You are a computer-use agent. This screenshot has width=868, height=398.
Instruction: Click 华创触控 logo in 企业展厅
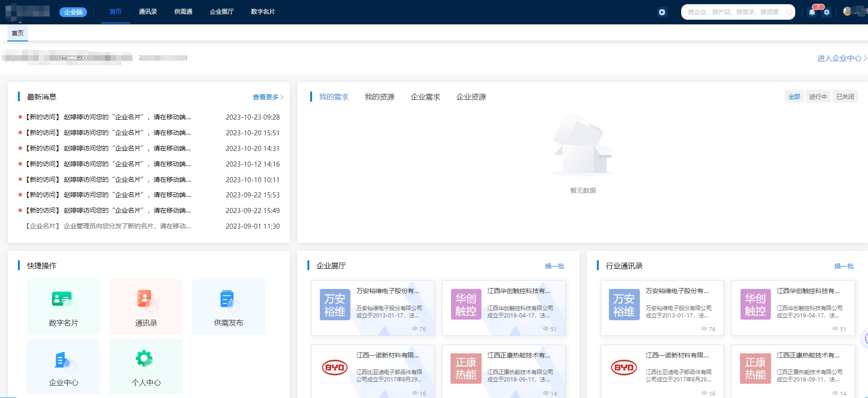[466, 305]
